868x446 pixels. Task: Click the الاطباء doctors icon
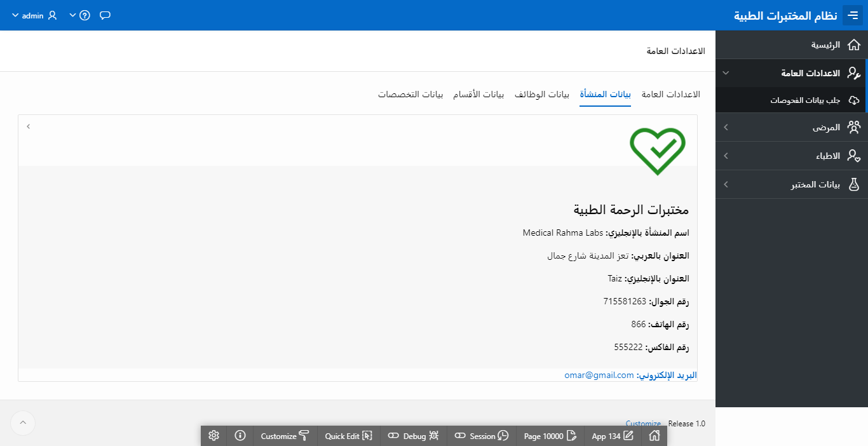pyautogui.click(x=854, y=156)
